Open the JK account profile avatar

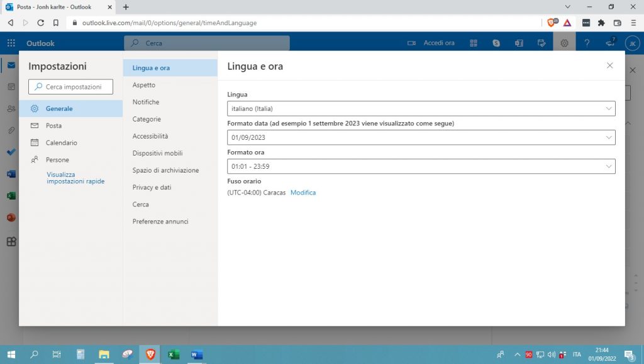[x=632, y=43]
